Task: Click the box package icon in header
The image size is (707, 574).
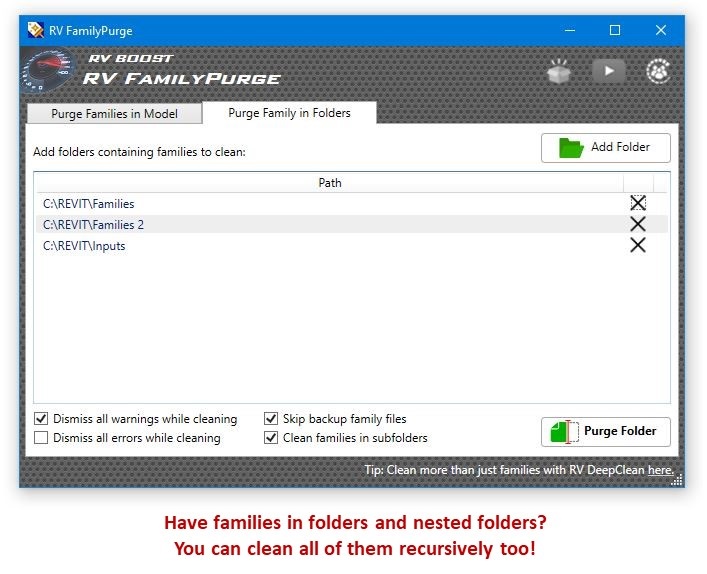Action: (x=559, y=71)
